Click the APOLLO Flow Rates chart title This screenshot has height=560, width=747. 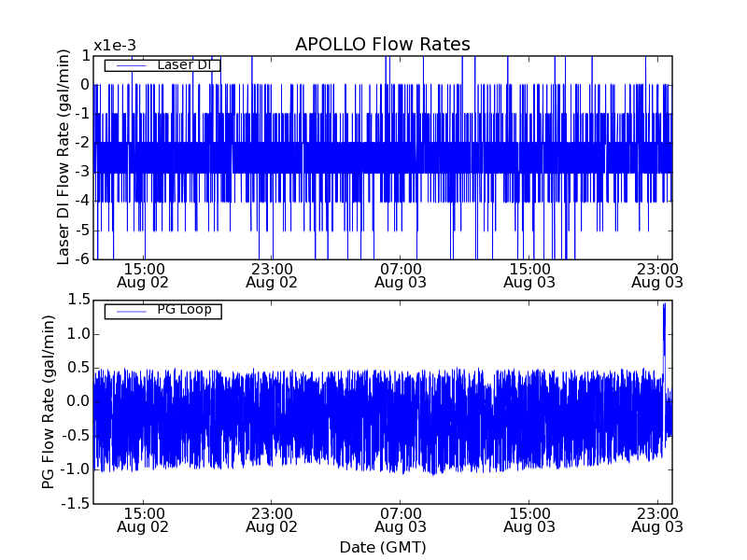tap(382, 45)
